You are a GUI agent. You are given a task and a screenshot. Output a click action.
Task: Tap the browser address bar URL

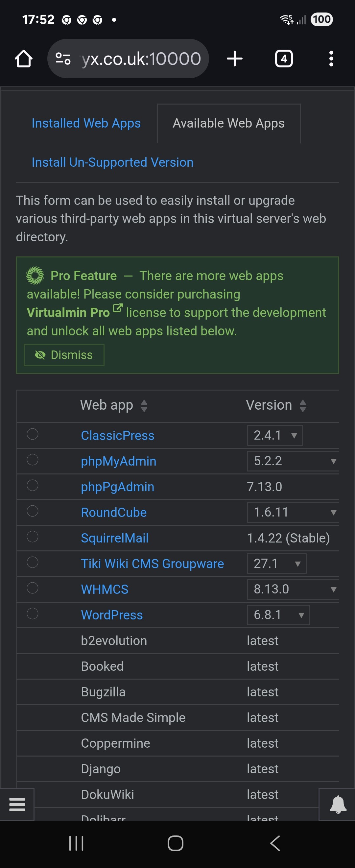141,59
